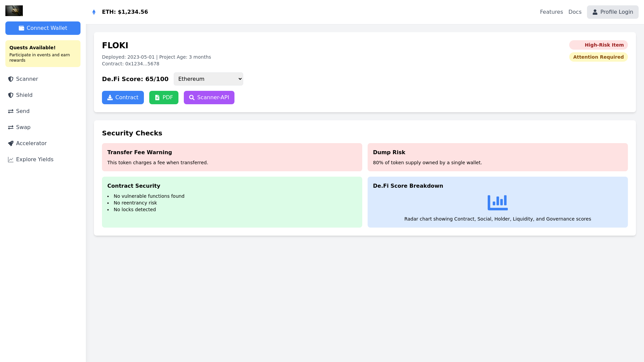Click the Connect Wallet button
This screenshot has height=362, width=644.
tap(43, 28)
